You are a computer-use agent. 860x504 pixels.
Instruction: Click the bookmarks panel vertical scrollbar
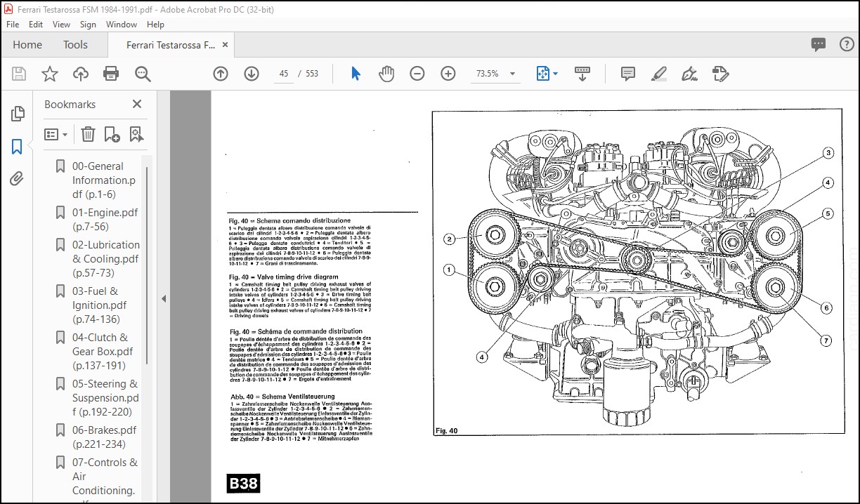click(148, 265)
